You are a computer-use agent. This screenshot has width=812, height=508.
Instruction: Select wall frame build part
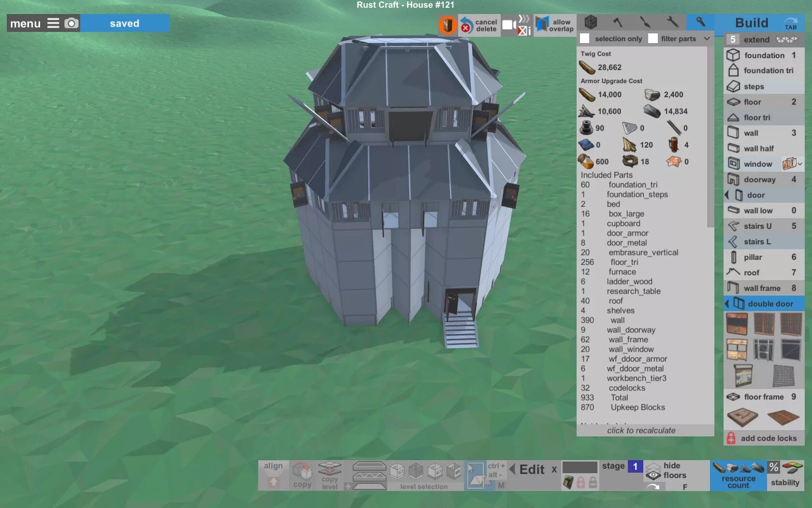tap(764, 288)
